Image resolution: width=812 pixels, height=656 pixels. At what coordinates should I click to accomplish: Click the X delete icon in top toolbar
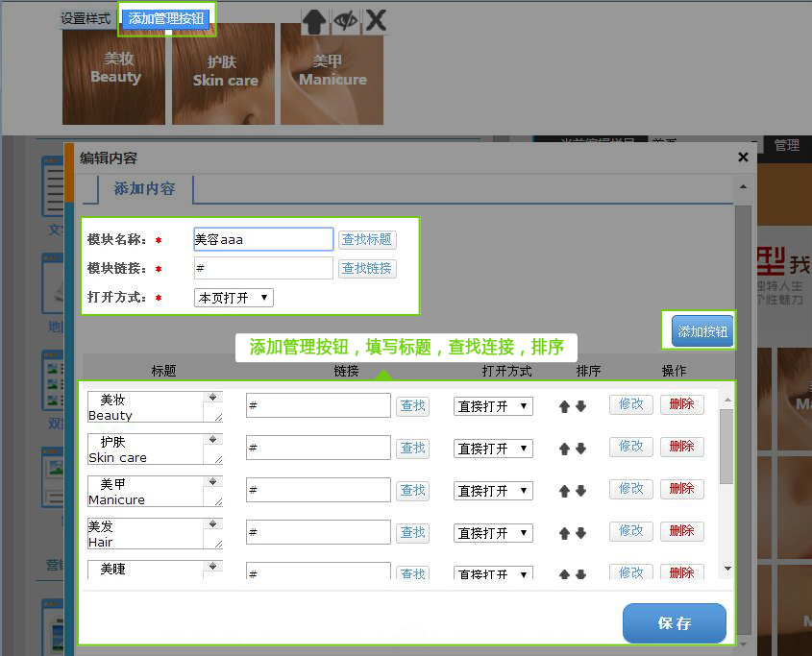(x=376, y=20)
